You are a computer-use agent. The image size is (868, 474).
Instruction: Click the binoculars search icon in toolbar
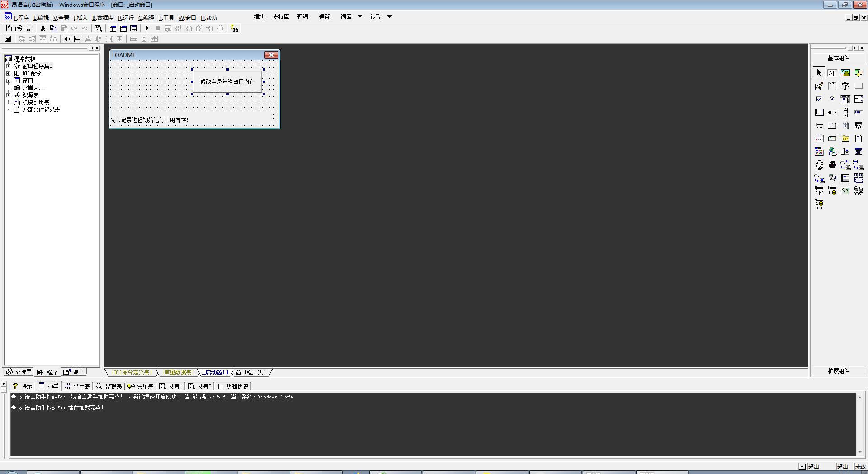click(x=234, y=28)
